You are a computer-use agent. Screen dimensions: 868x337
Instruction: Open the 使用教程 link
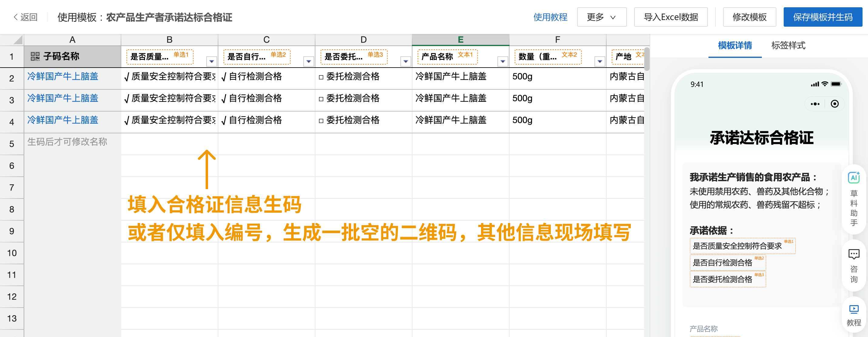coord(550,17)
